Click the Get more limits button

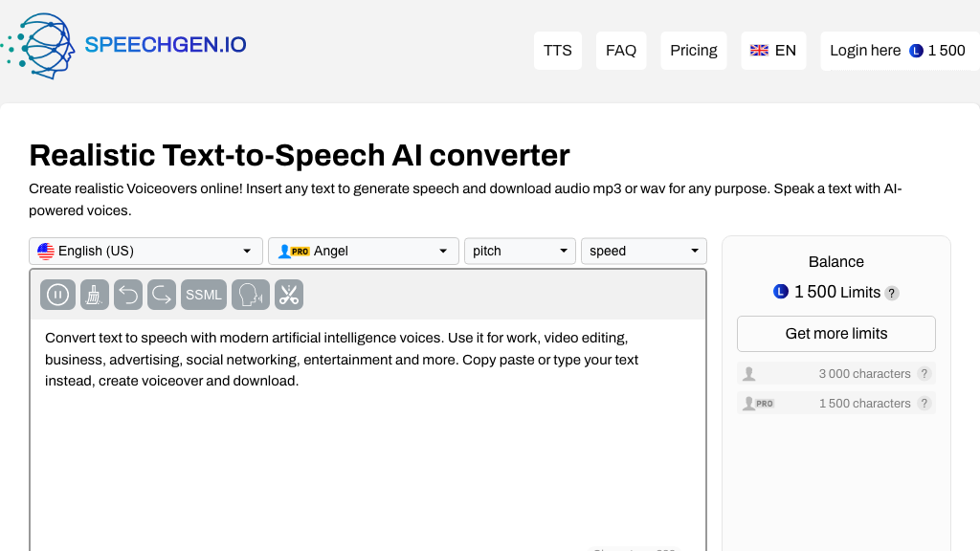pyautogui.click(x=835, y=333)
